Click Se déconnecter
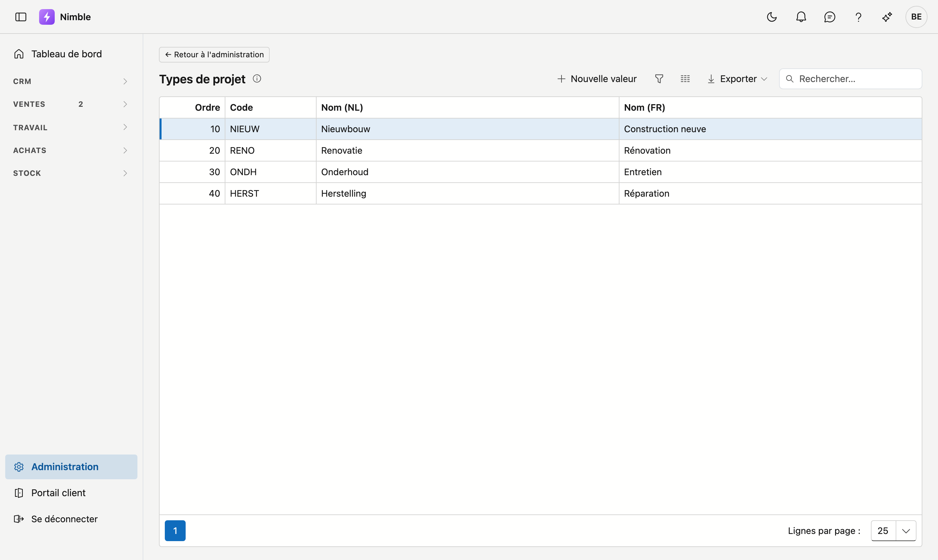The width and height of the screenshot is (938, 560). pos(71,519)
